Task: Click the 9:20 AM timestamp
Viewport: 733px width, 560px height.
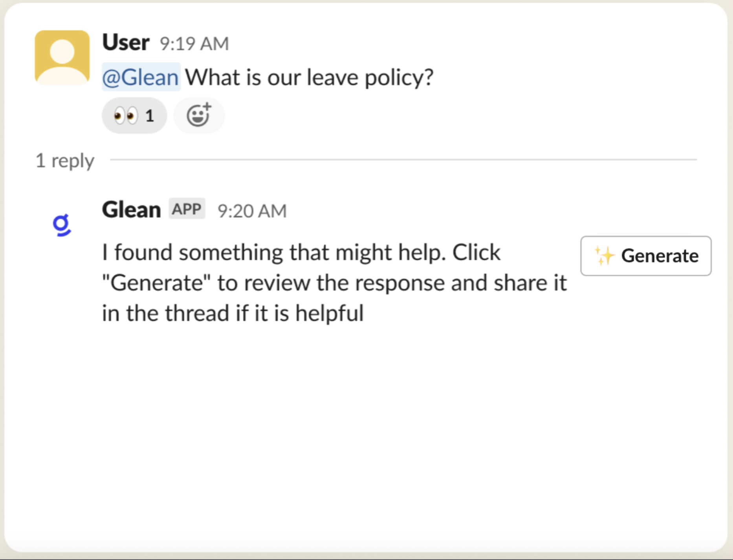Action: tap(253, 210)
